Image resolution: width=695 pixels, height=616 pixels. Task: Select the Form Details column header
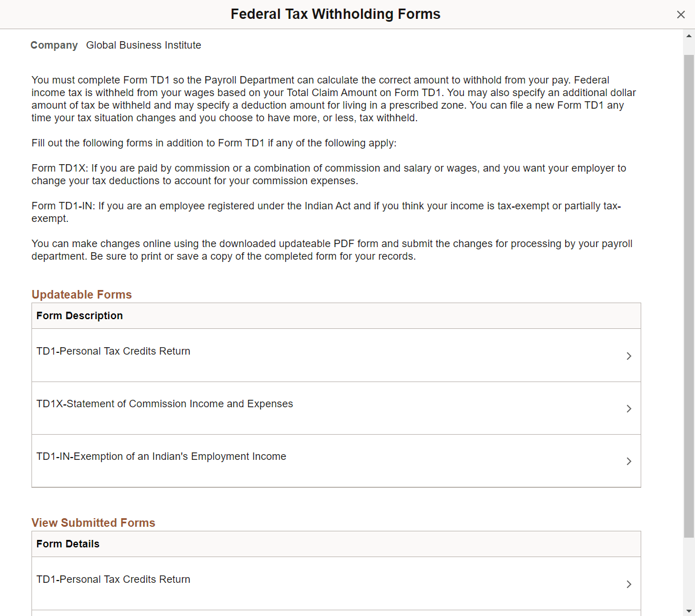click(67, 543)
